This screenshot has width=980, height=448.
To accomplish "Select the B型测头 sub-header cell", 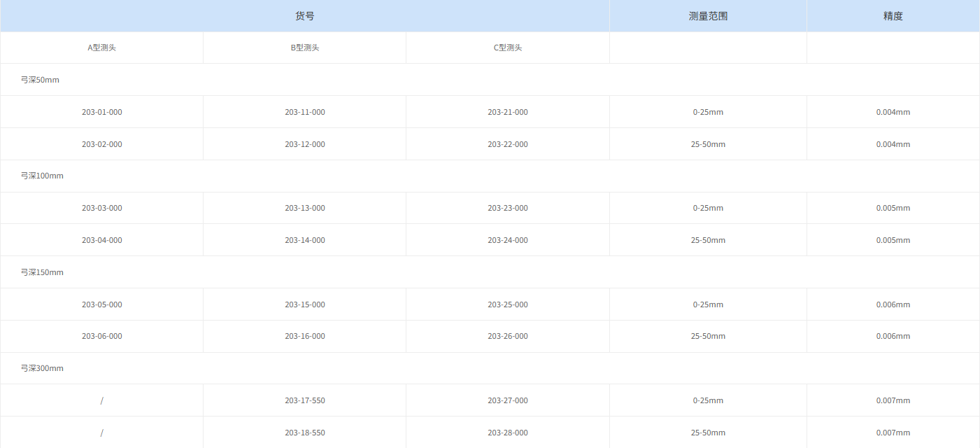I will (305, 48).
